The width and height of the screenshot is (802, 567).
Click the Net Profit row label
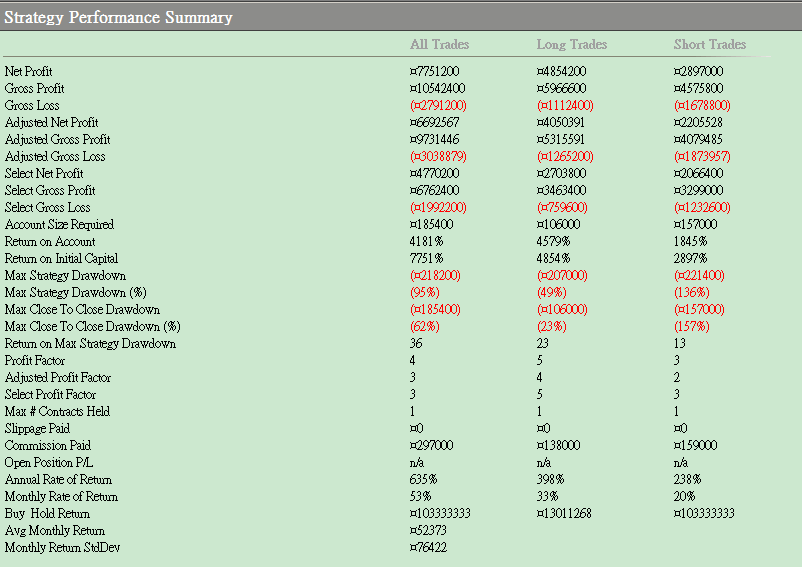pos(29,71)
